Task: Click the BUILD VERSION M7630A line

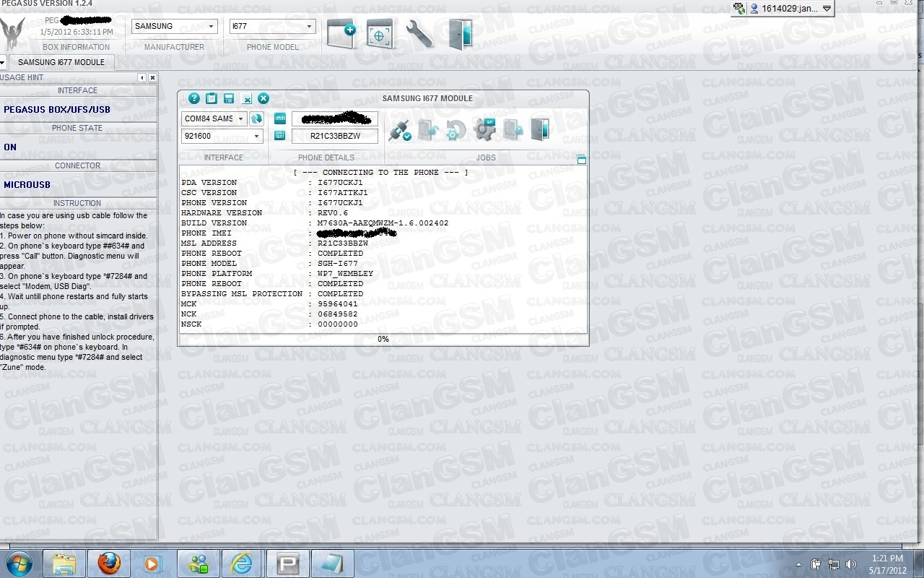Action: tap(315, 223)
